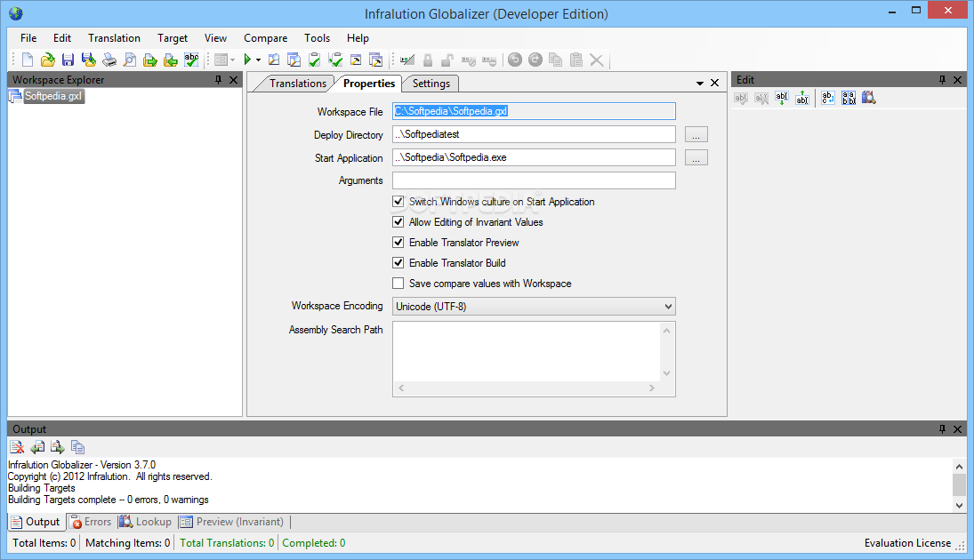Open the File menu

pos(28,38)
